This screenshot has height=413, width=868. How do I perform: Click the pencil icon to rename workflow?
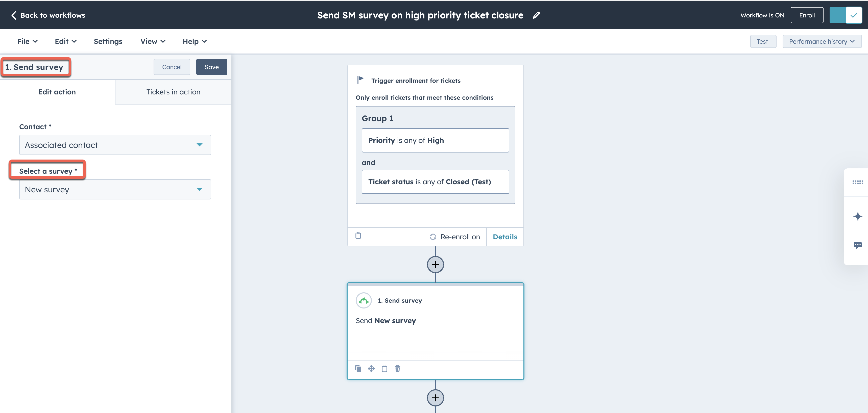pyautogui.click(x=536, y=15)
